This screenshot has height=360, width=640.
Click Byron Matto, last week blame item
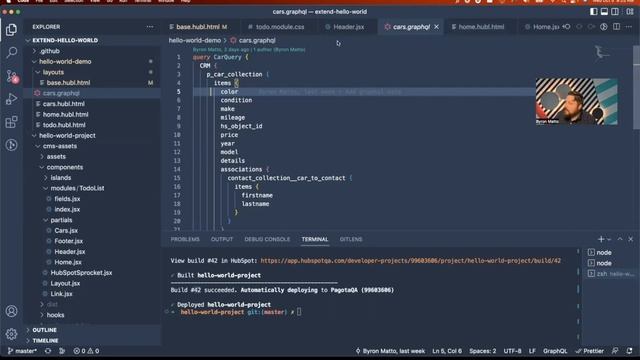click(x=390, y=351)
